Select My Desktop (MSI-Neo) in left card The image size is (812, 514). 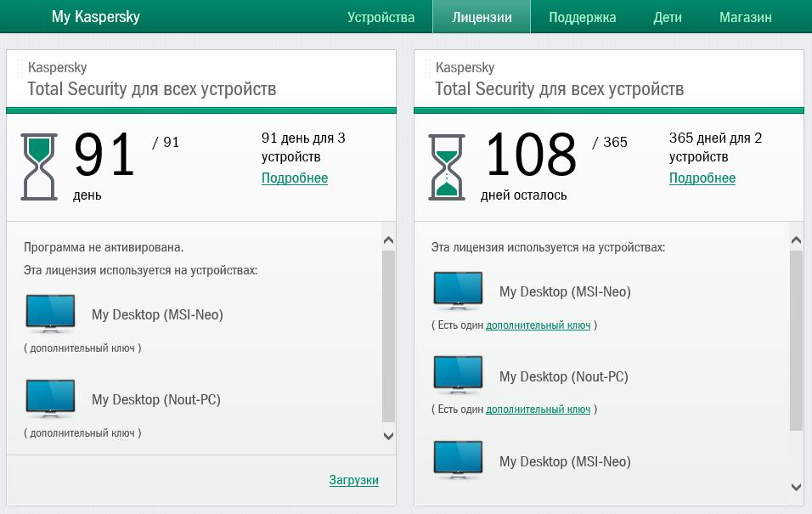tap(157, 314)
